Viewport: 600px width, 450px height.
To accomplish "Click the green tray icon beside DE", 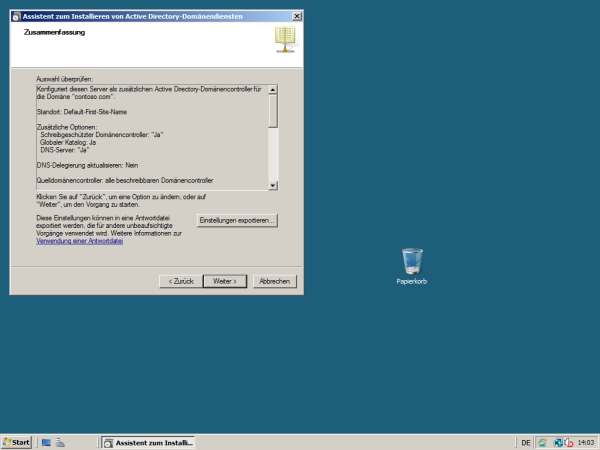I will point(542,443).
